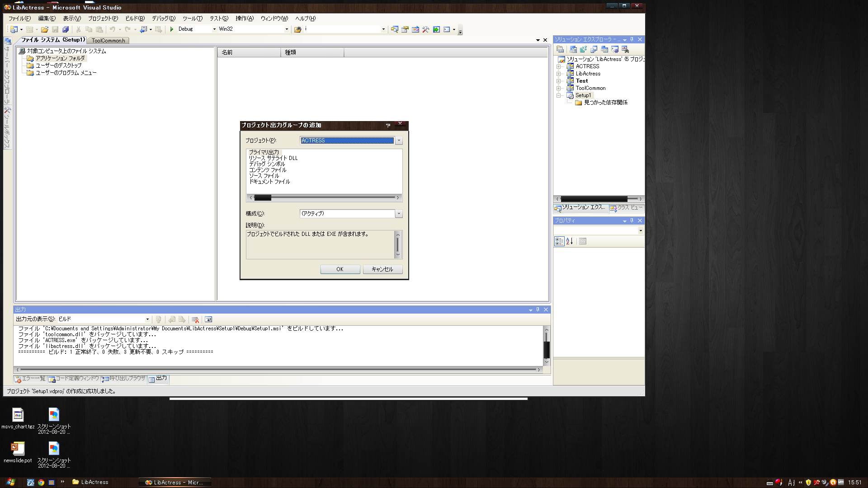Click alphabetical sort icon in Properties panel
The width and height of the screenshot is (868, 488).
tap(570, 241)
